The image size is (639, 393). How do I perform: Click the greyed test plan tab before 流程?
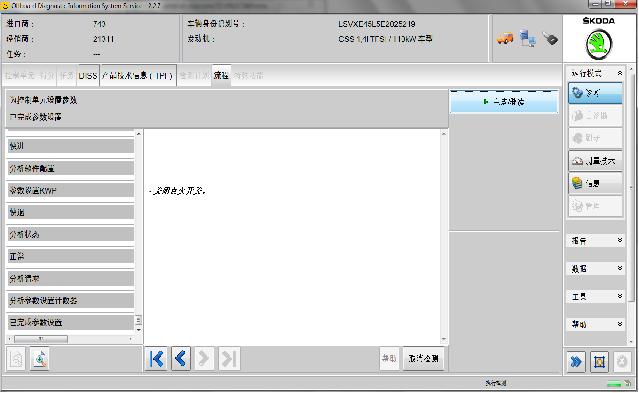(194, 76)
